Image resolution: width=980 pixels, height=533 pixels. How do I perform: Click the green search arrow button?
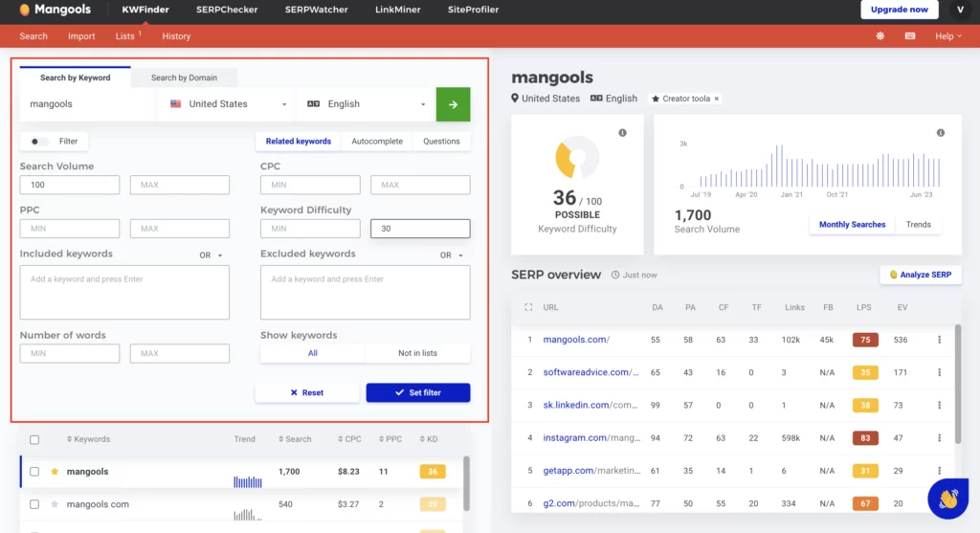point(453,104)
